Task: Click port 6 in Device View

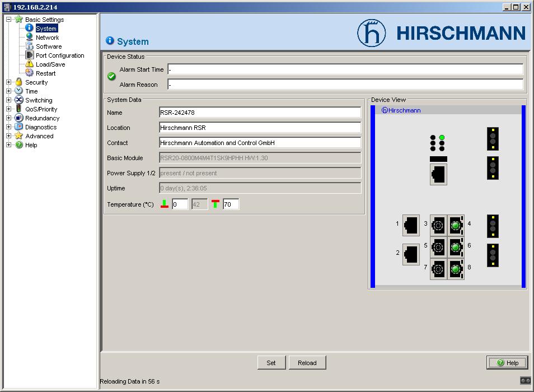Action: (456, 247)
